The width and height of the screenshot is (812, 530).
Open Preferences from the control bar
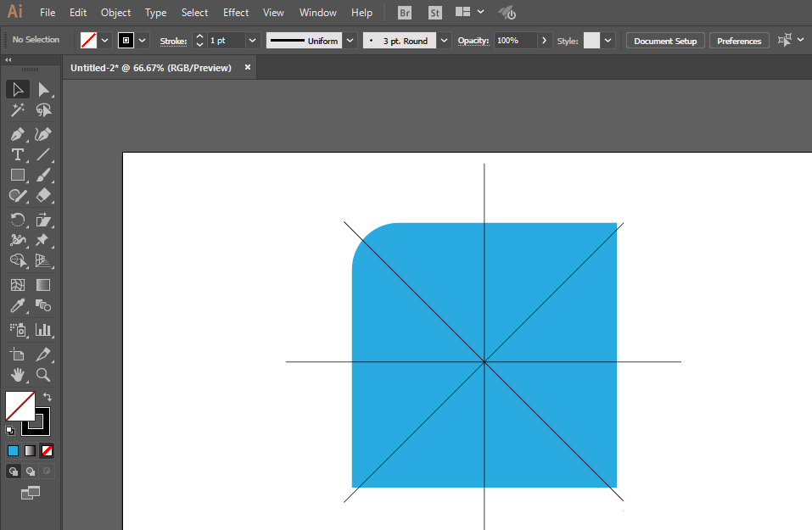739,41
